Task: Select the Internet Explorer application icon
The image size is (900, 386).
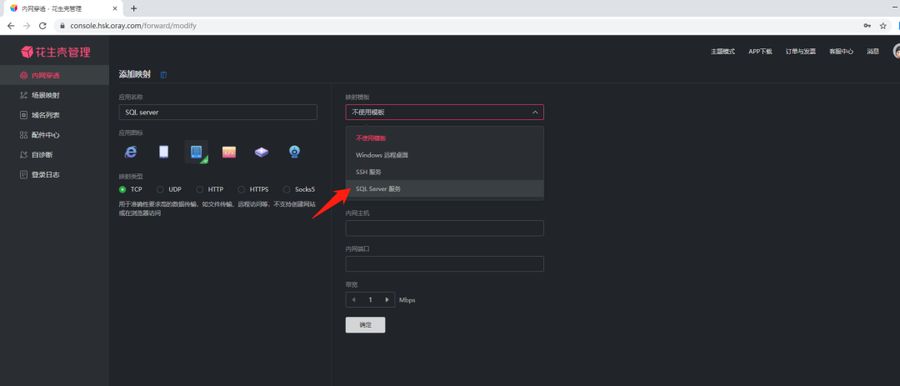Action: (131, 152)
